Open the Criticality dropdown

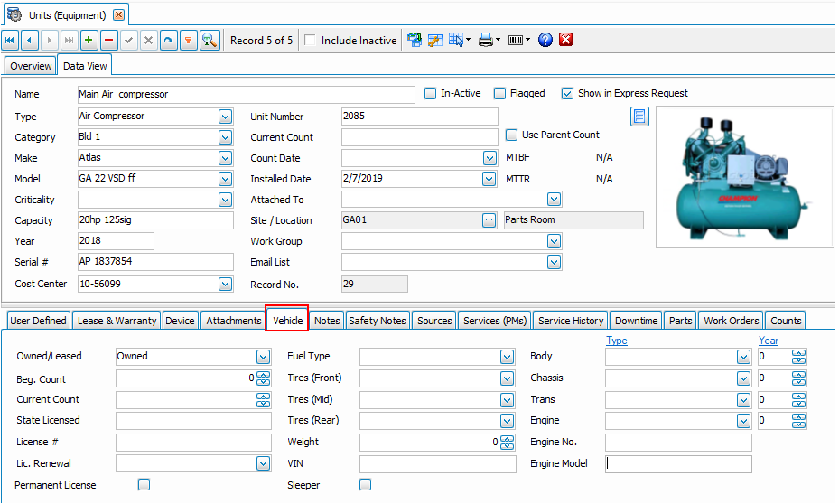point(225,200)
